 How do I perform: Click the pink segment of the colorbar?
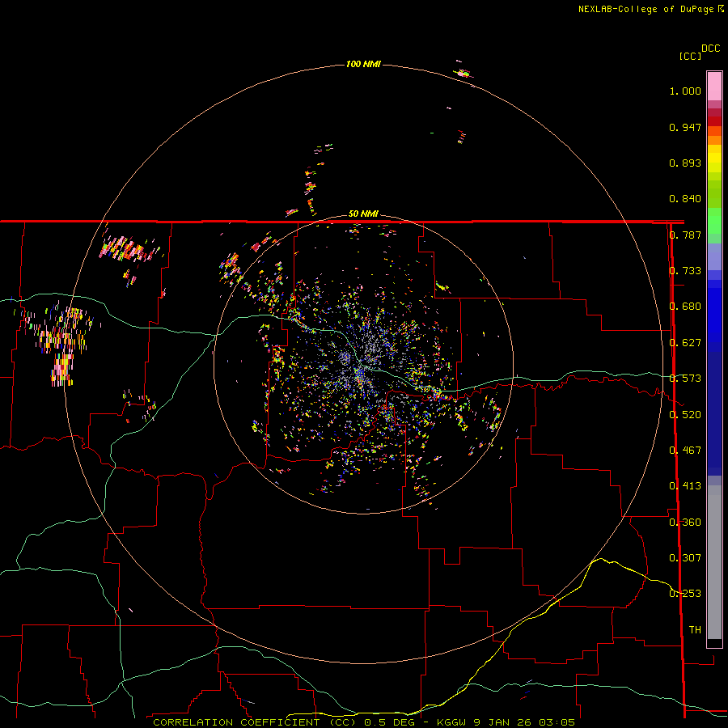tap(714, 87)
